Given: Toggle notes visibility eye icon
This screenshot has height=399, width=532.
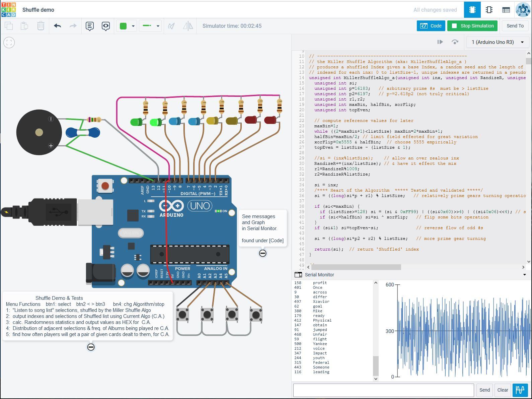Looking at the screenshot, I should pyautogui.click(x=106, y=26).
